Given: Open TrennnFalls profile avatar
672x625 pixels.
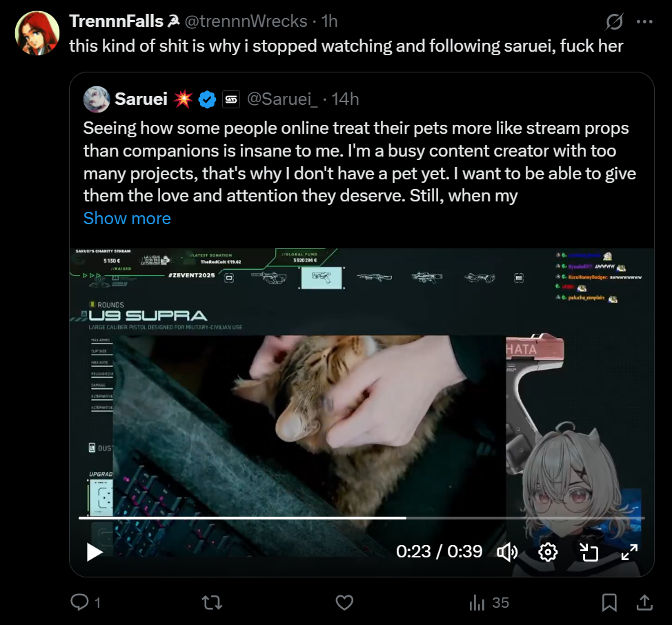Looking at the screenshot, I should 37,33.
